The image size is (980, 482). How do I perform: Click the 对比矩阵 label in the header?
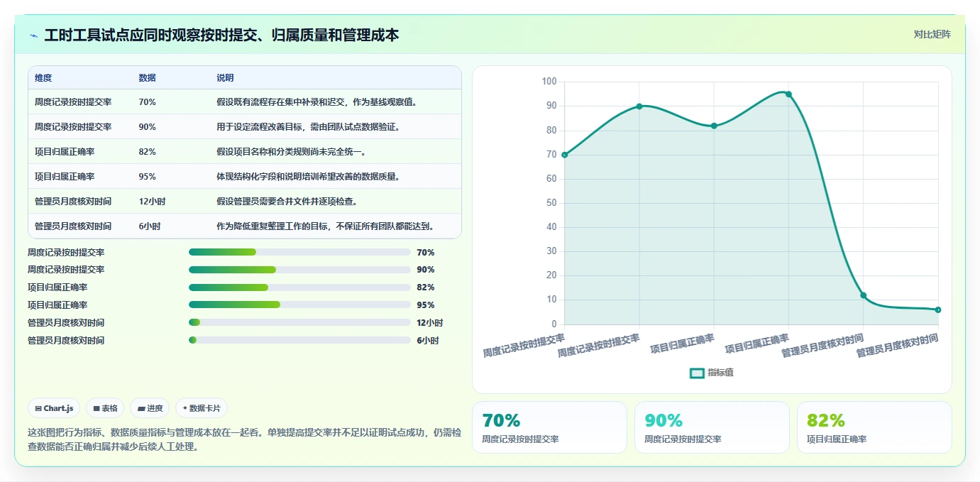tap(932, 34)
